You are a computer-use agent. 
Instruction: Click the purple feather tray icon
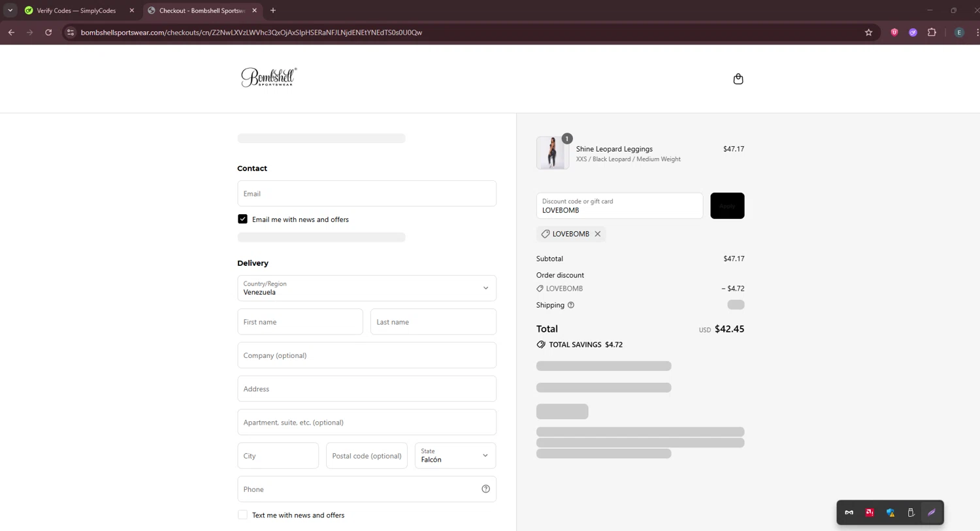[x=932, y=513]
